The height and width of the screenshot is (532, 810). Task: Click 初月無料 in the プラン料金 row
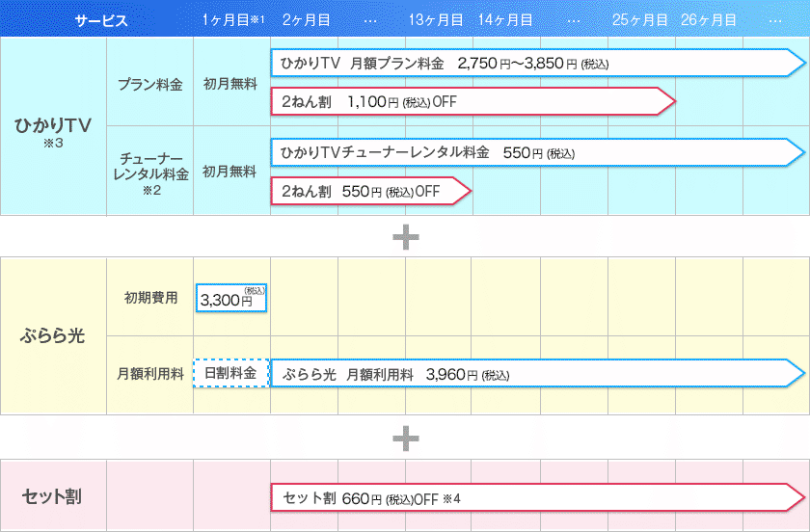(x=230, y=84)
